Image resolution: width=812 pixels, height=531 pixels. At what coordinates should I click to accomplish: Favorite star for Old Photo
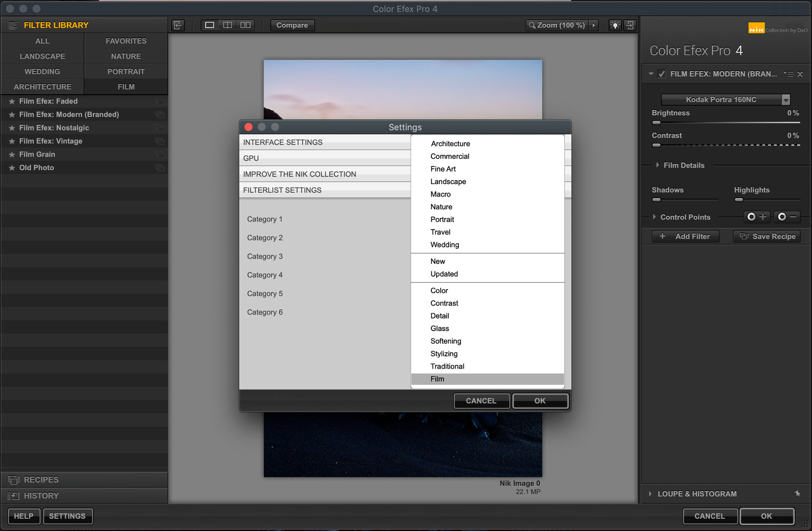12,168
